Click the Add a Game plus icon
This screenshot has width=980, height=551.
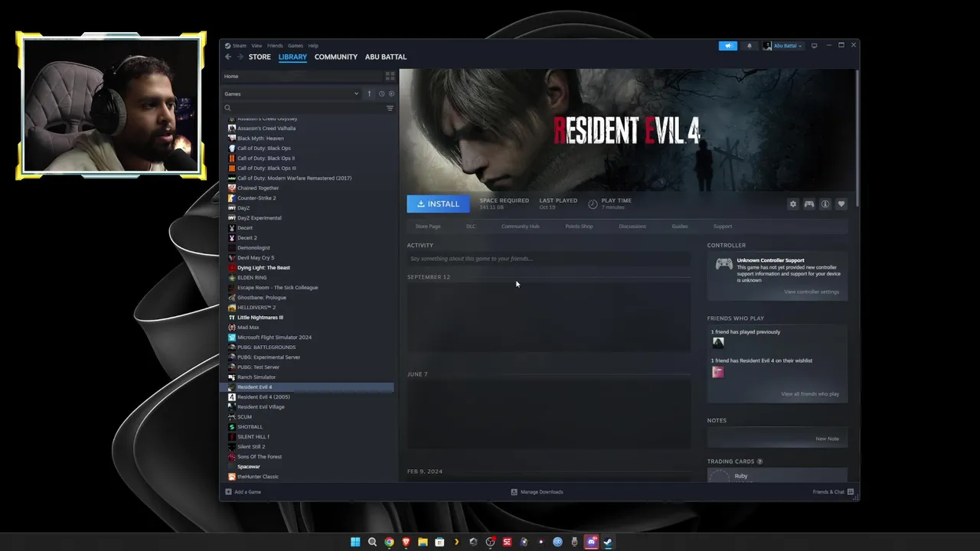coord(228,492)
